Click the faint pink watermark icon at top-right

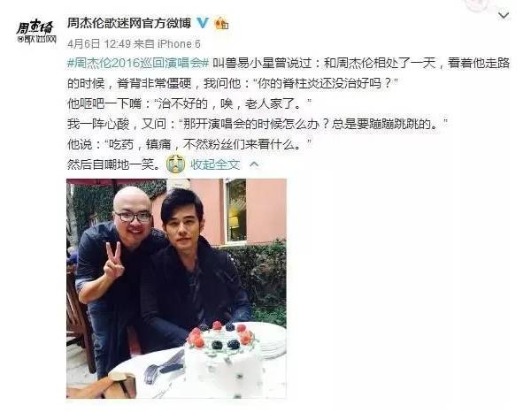[x=478, y=4]
